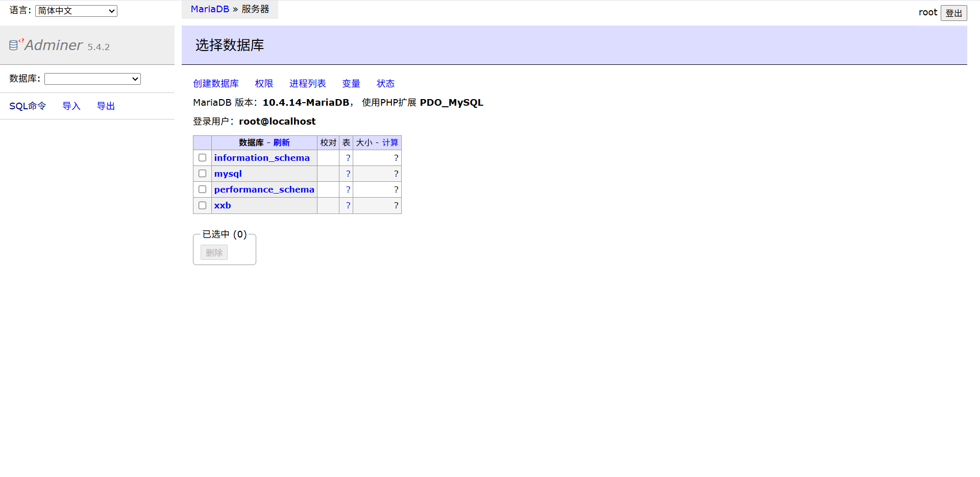This screenshot has width=980, height=477.
Task: Click the 服务器 breadcrumb text
Action: [x=255, y=9]
